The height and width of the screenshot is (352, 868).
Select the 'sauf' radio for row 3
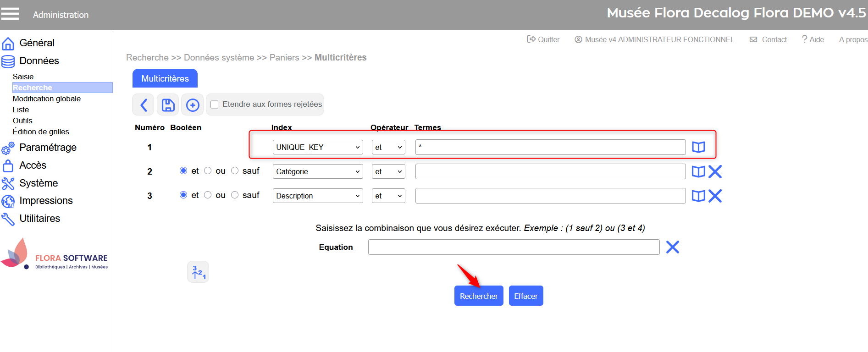[235, 195]
